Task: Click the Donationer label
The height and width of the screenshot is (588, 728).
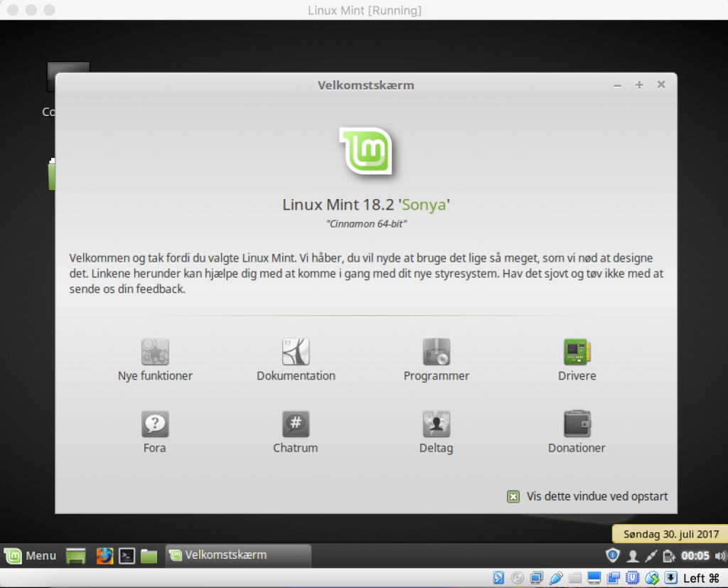Action: (577, 448)
